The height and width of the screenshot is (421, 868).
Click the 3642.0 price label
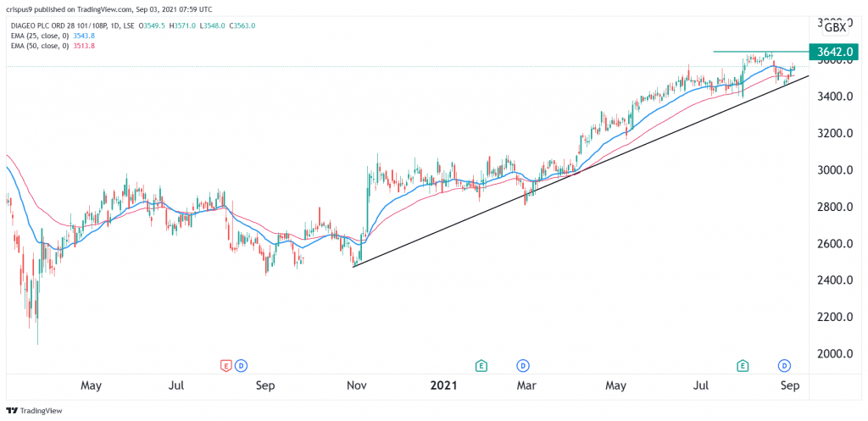click(834, 52)
